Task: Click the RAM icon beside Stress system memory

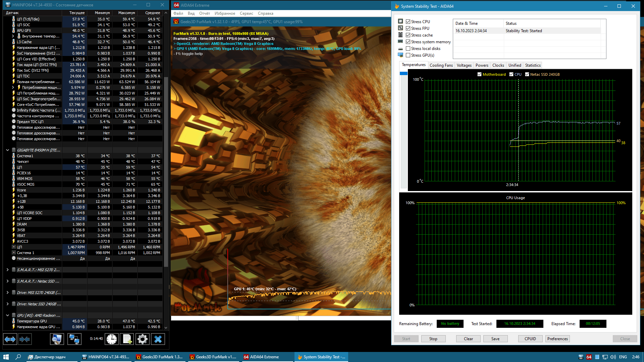Action: (400, 42)
